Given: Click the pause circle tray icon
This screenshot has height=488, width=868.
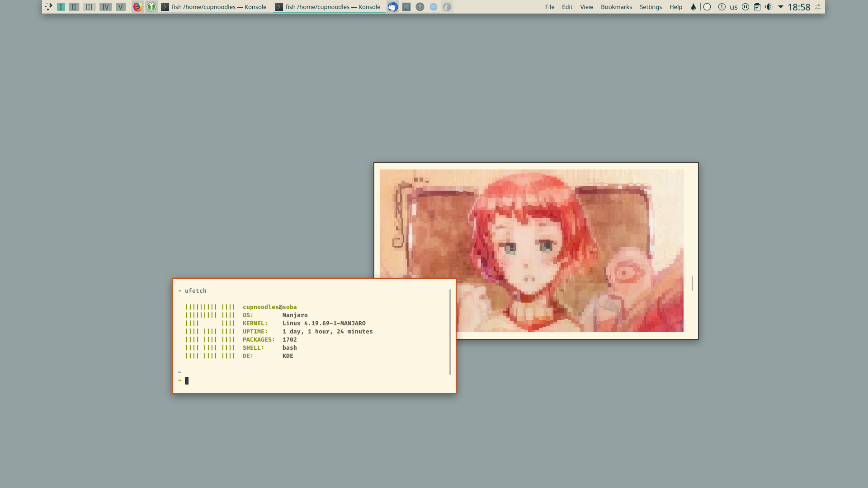Looking at the screenshot, I should tap(745, 7).
